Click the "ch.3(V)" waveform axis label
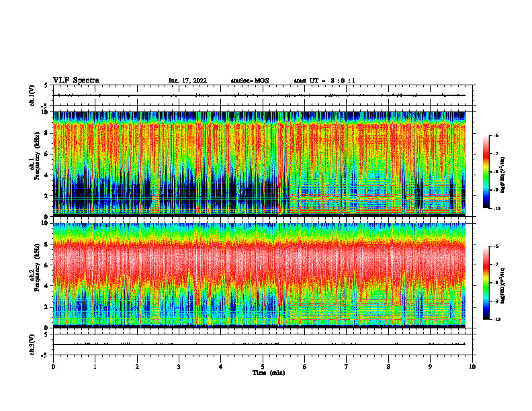 tap(32, 345)
